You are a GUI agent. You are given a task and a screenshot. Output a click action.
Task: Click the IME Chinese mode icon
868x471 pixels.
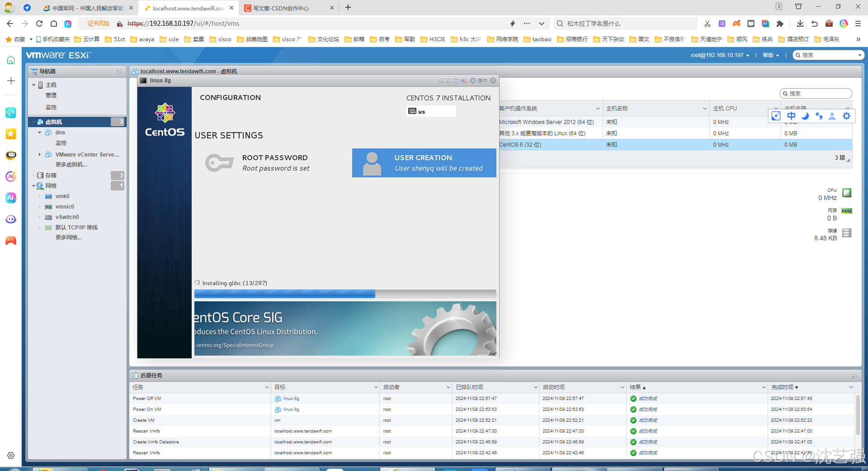(791, 116)
